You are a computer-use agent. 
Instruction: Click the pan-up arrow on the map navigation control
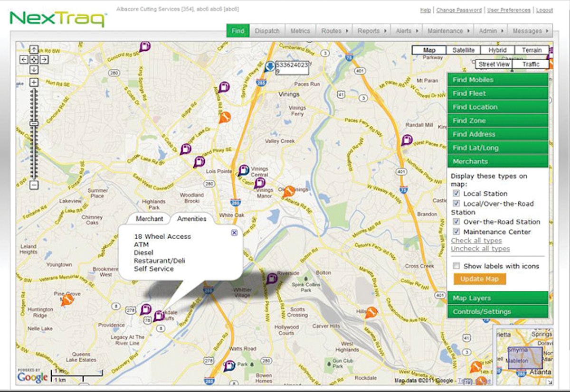(x=33, y=49)
